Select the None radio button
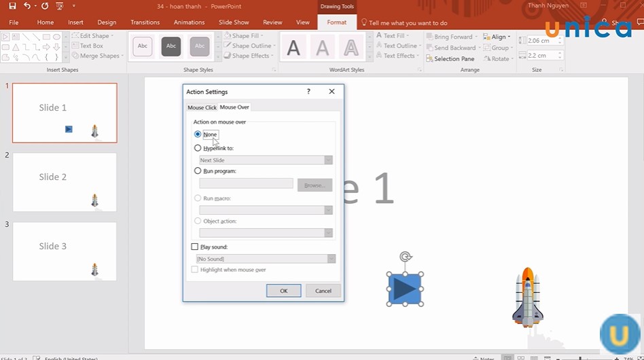Screen dimensions: 644x360 198,134
